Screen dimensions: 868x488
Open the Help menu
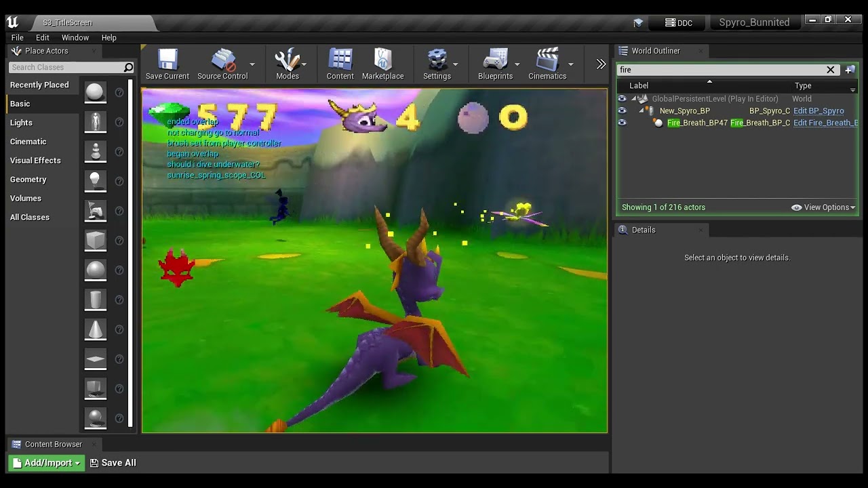[x=109, y=38]
